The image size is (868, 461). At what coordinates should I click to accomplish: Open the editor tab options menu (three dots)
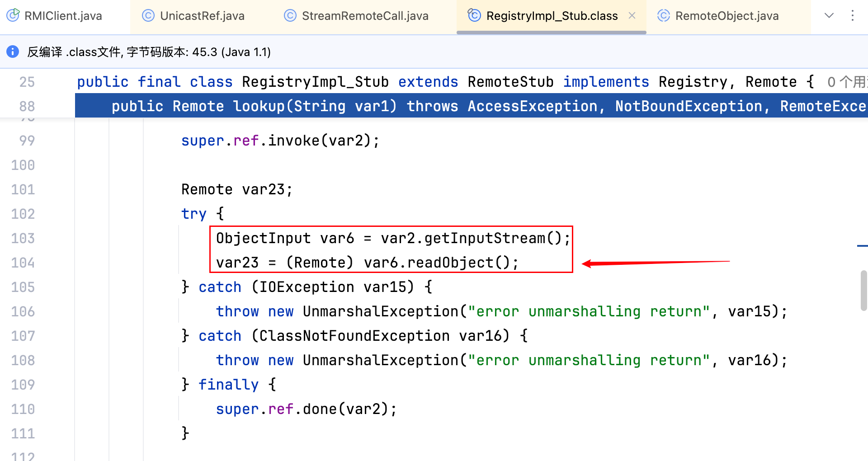point(852,16)
